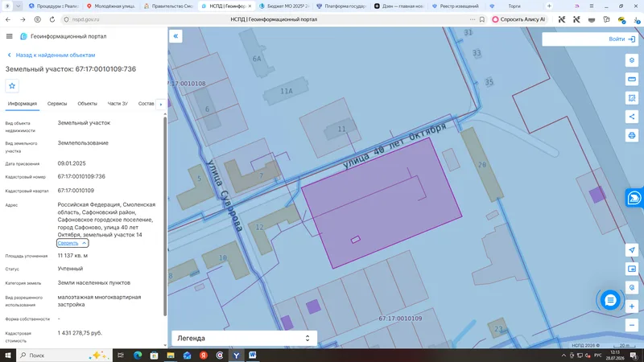Zoom out with the minus button
Screen dimensions: 644x362
(x=632, y=325)
